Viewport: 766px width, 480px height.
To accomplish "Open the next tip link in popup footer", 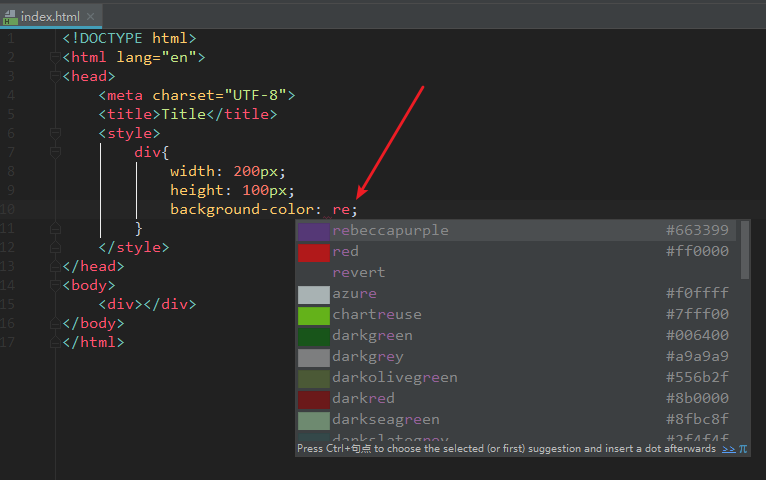I will (x=728, y=449).
